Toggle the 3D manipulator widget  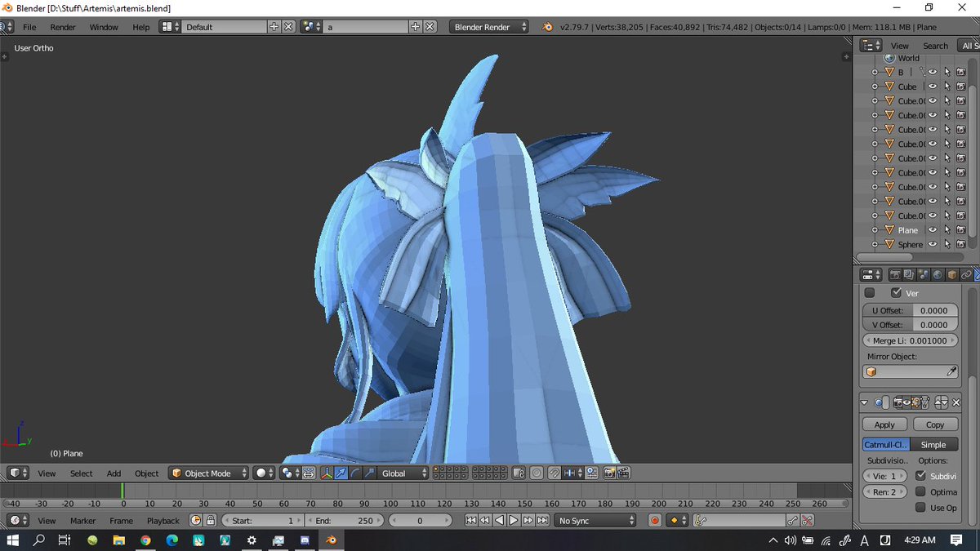click(x=327, y=473)
